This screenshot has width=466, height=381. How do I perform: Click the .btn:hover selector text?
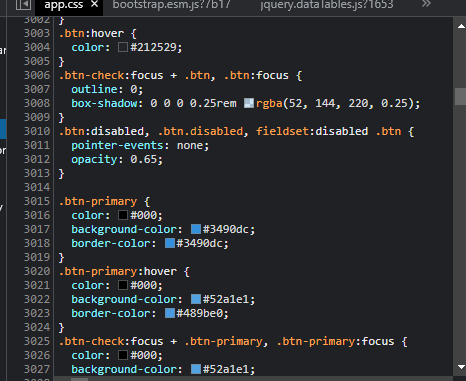pos(91,33)
